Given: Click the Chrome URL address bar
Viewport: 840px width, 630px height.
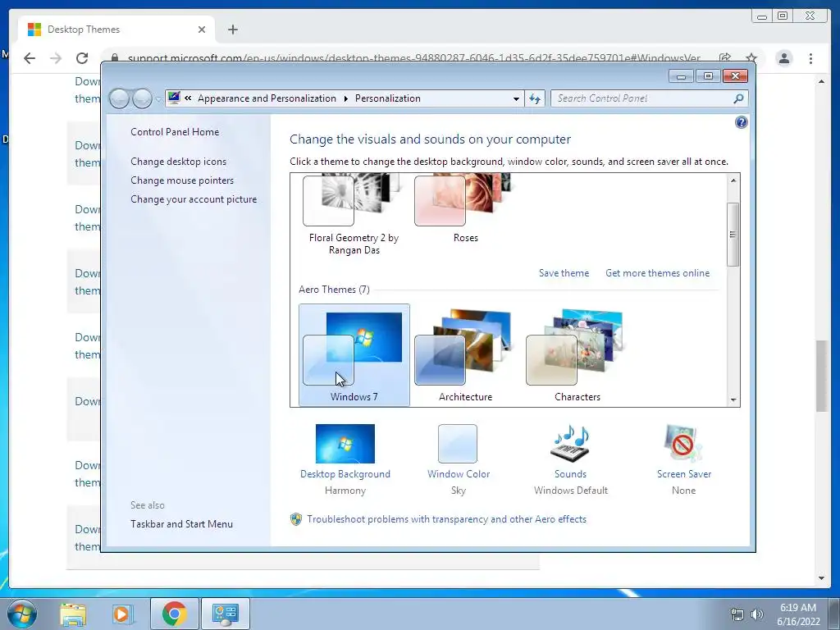Looking at the screenshot, I should coord(413,58).
